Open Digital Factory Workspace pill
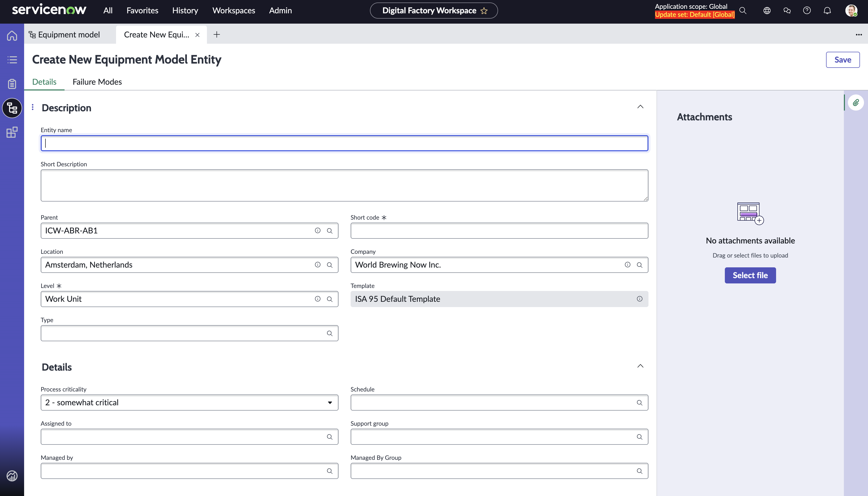Image resolution: width=868 pixels, height=496 pixels. pyautogui.click(x=433, y=11)
